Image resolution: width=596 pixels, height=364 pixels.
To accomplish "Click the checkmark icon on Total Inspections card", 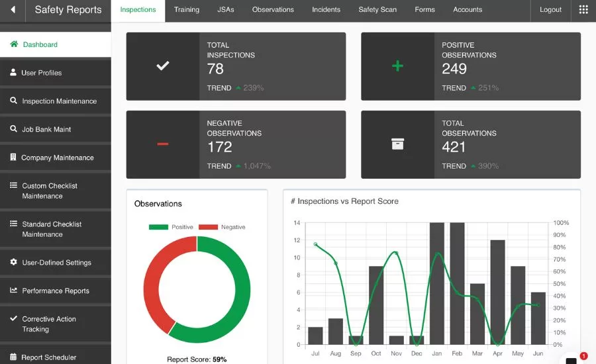I will point(163,66).
